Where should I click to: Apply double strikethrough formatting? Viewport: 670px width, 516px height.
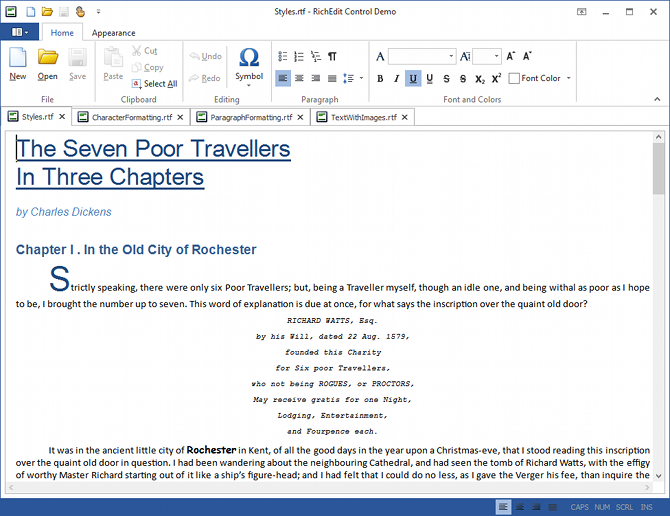click(463, 79)
